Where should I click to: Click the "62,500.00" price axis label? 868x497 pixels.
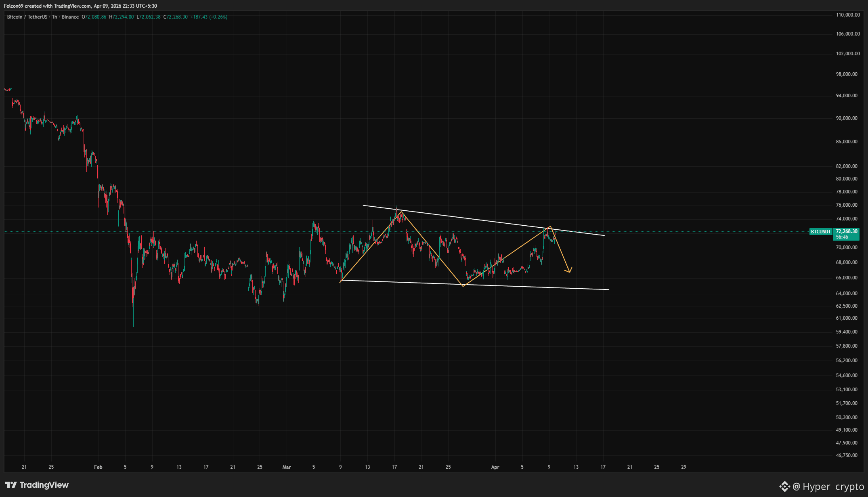point(847,306)
